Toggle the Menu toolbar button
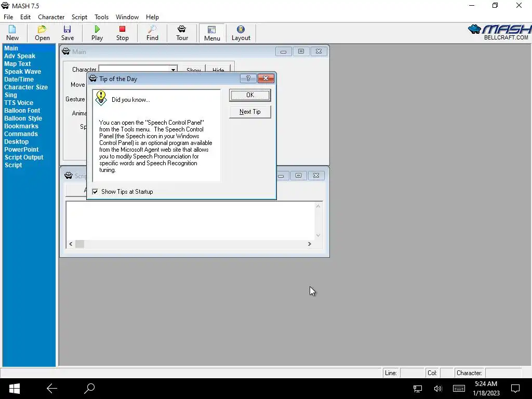 click(212, 33)
